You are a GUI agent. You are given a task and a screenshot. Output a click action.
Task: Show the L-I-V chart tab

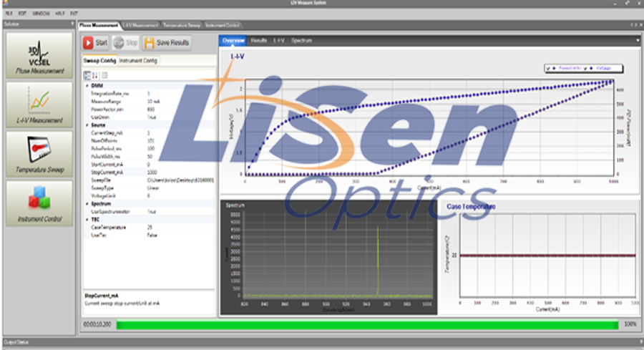click(x=279, y=40)
